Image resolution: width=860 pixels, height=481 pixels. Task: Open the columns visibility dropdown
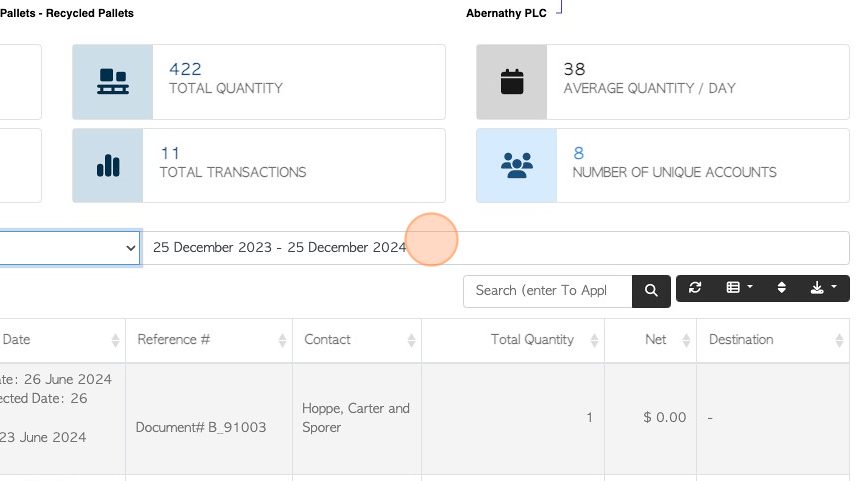(x=739, y=288)
